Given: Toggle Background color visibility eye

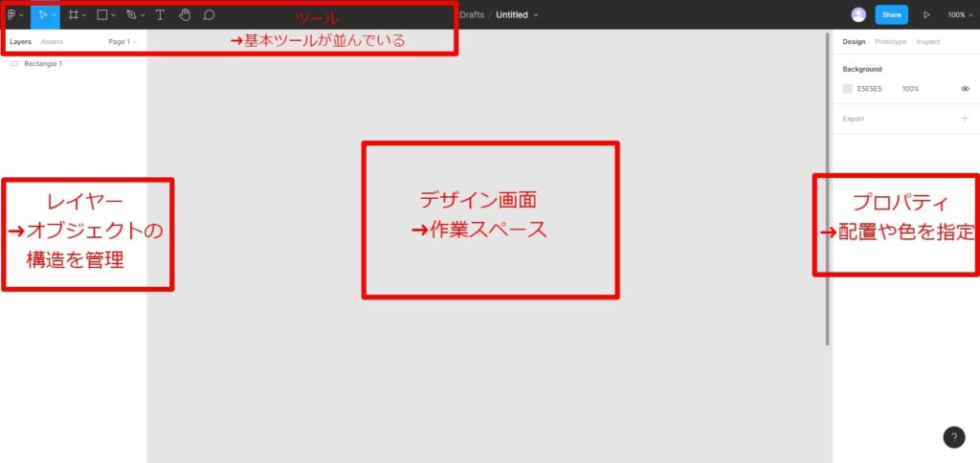Looking at the screenshot, I should 965,89.
